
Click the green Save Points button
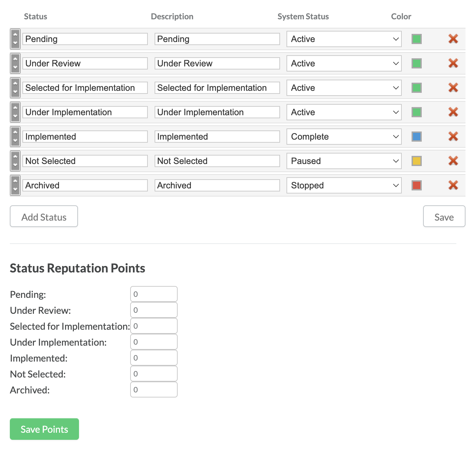(x=44, y=429)
